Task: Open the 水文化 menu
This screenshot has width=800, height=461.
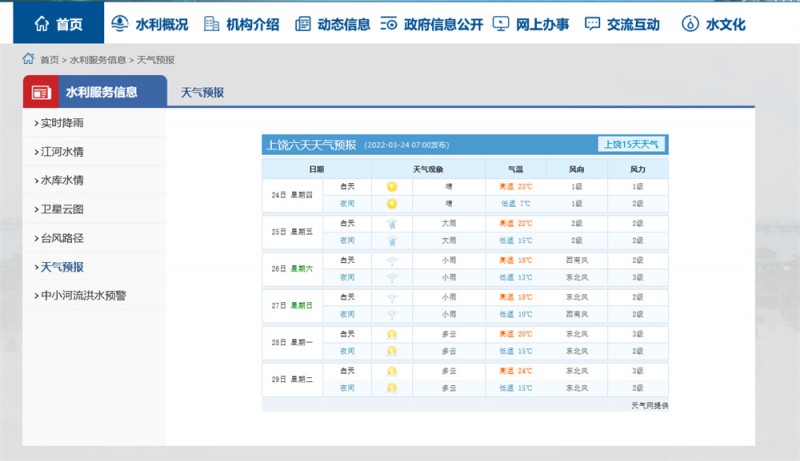Action: 713,24
